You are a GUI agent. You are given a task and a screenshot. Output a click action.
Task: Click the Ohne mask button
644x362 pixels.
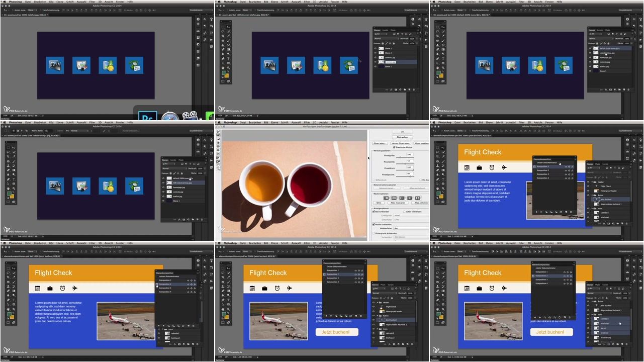click(379, 203)
